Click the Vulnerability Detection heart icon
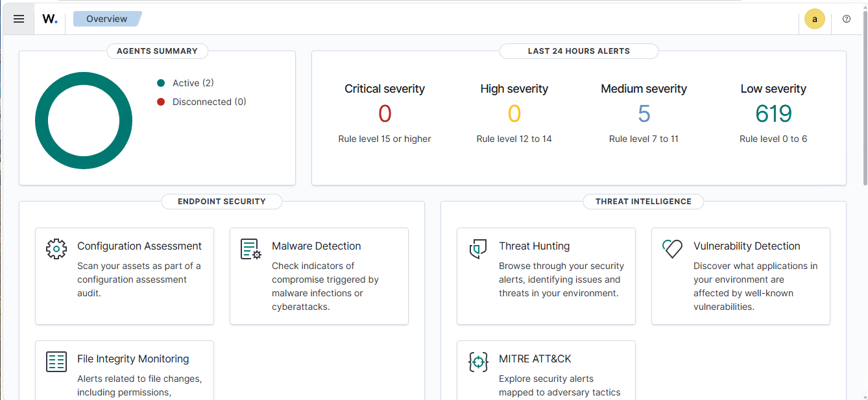868x400 pixels. pyautogui.click(x=673, y=249)
